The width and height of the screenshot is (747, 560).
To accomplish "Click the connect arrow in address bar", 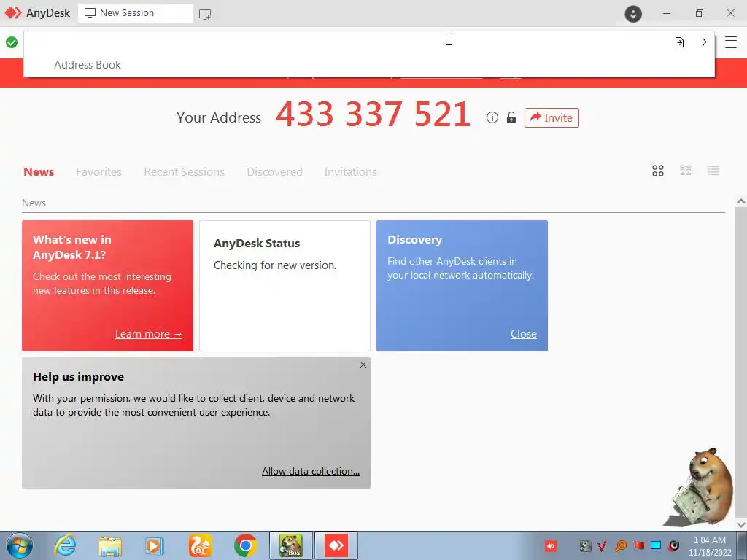I will pyautogui.click(x=702, y=42).
